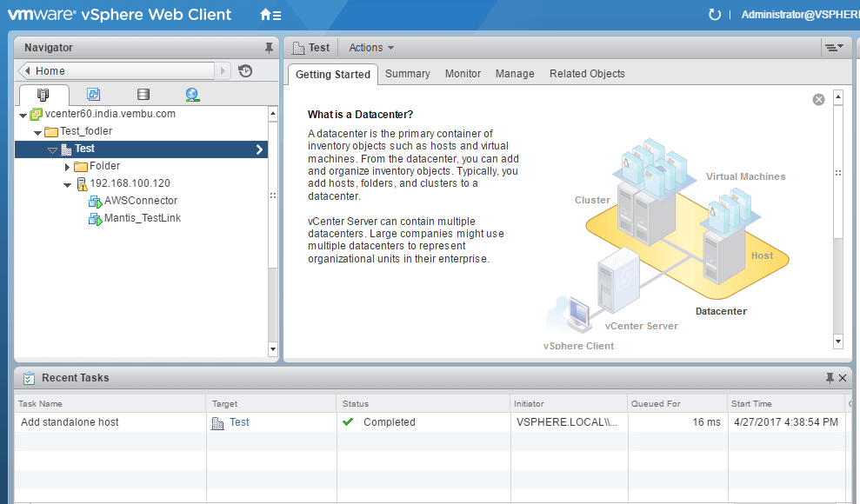860x504 pixels.
Task: Select the Mantis_TestLink virtual machine
Action: (x=143, y=218)
